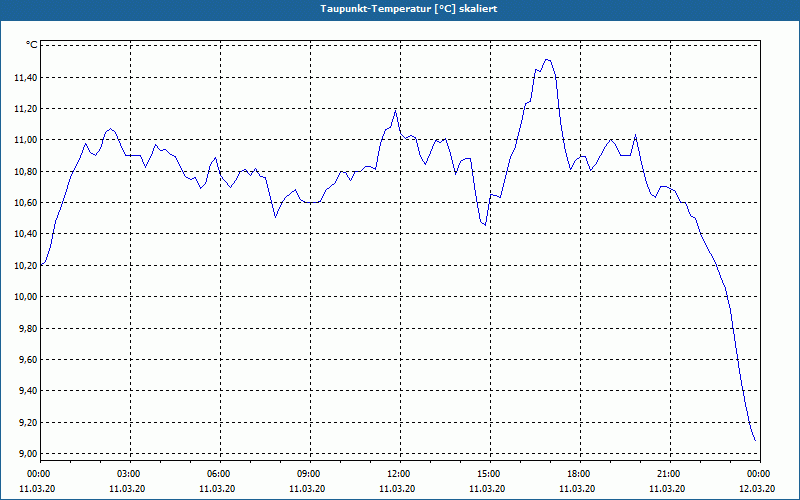Click the 9,60 y-axis label

pos(29,360)
